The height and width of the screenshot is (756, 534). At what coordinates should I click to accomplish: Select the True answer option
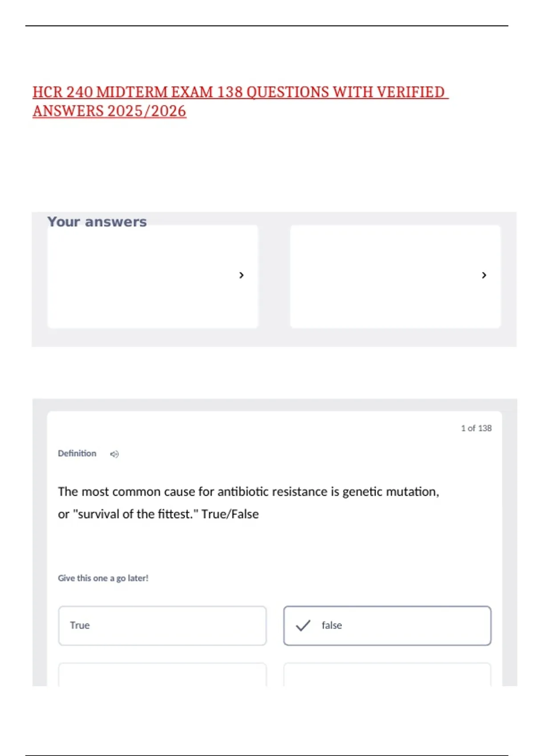pos(162,626)
